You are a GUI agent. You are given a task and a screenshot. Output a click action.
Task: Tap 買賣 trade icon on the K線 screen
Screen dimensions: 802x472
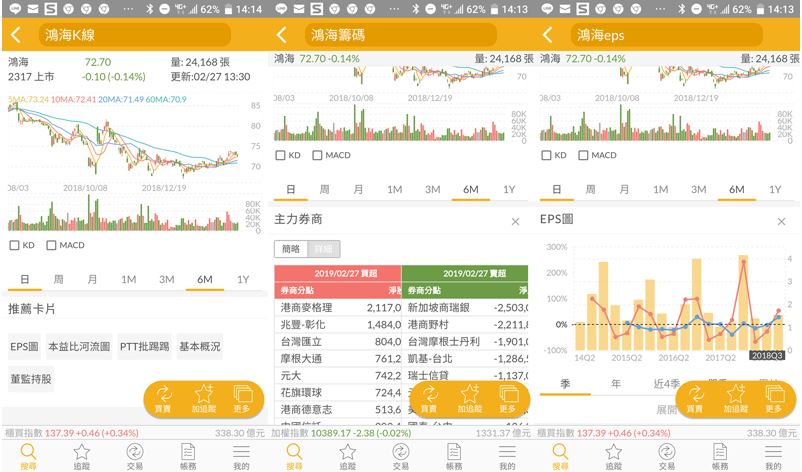163,399
